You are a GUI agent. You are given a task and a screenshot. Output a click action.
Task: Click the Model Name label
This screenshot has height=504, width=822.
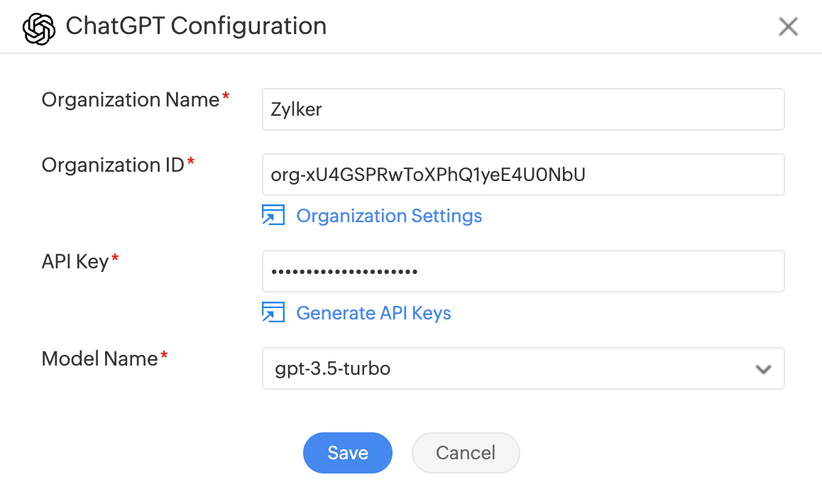pyautogui.click(x=99, y=358)
